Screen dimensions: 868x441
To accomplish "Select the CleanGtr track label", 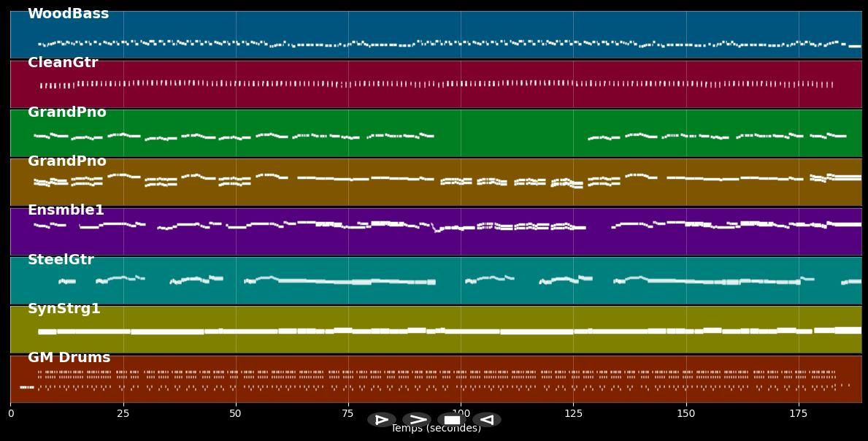I will click(63, 63).
